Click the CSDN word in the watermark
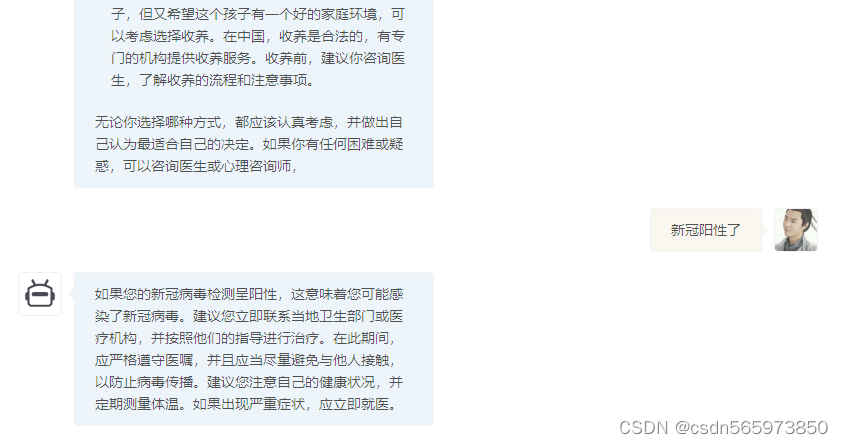Image resolution: width=843 pixels, height=444 pixels. coord(643,428)
